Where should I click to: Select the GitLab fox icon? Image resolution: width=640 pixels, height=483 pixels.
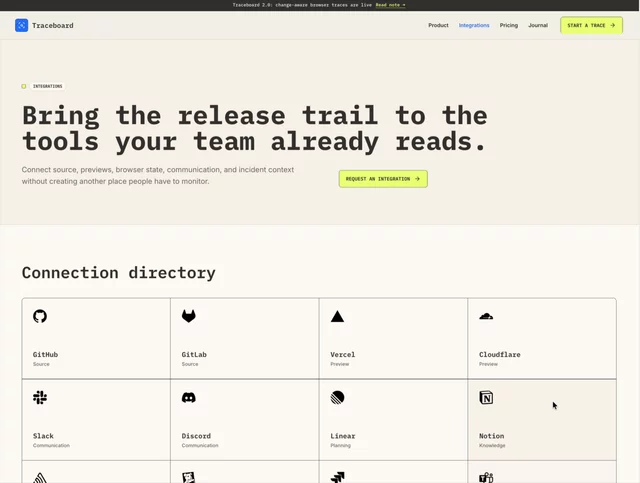(x=189, y=316)
